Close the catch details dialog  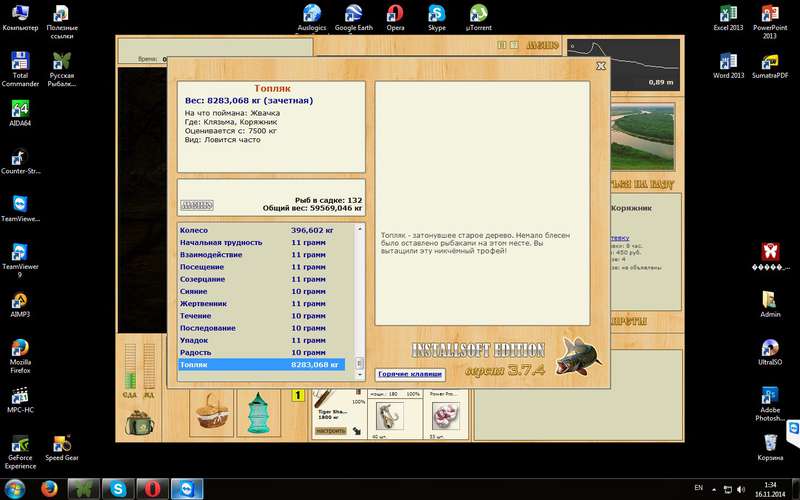601,66
